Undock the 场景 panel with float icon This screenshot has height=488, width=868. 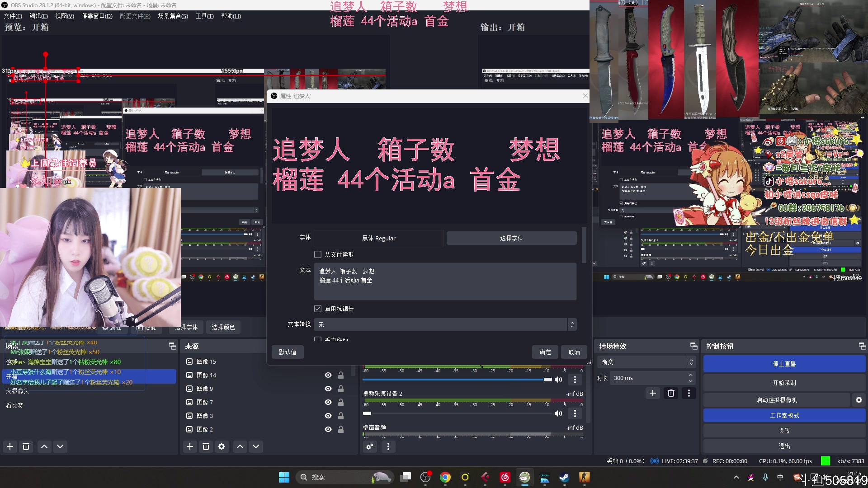pyautogui.click(x=172, y=346)
